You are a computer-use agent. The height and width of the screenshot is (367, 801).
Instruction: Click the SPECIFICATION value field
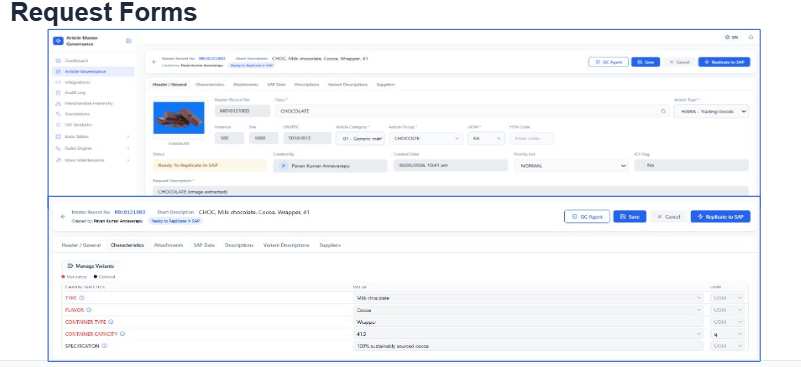[528, 346]
